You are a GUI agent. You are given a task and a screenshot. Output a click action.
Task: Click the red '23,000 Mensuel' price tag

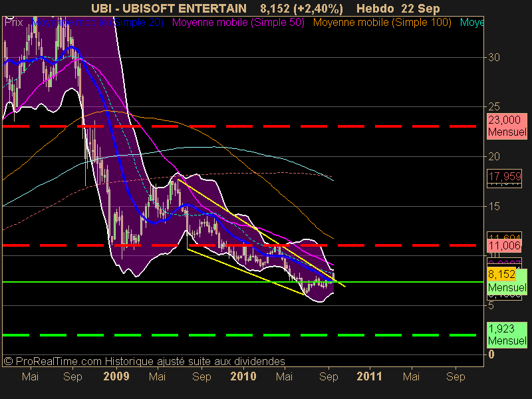507,126
